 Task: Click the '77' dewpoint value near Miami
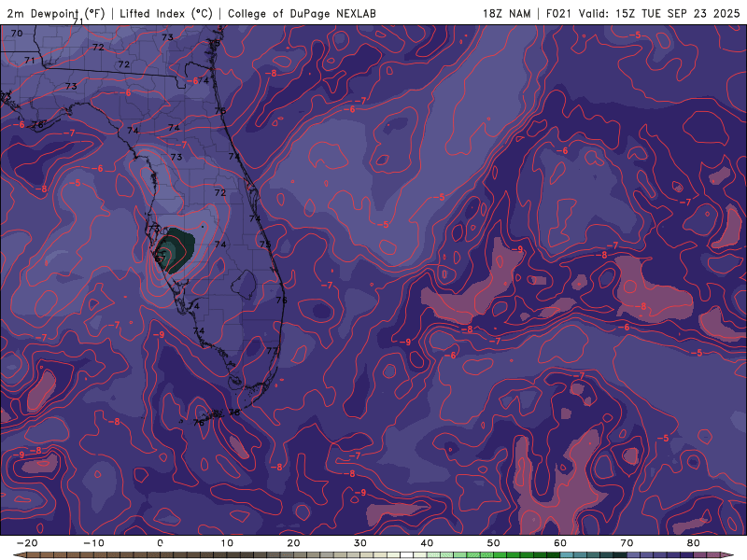pos(272,351)
